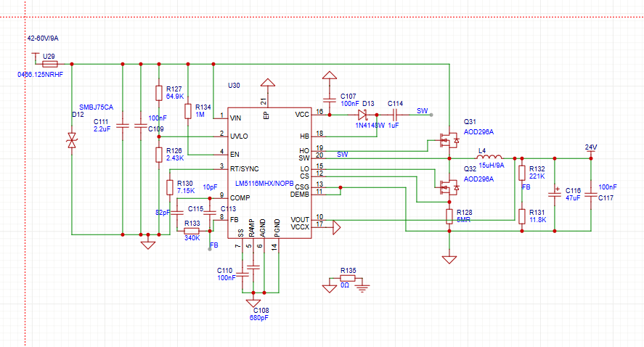Click the RT/SYNC pin label
The image size is (644, 347).
tap(245, 168)
